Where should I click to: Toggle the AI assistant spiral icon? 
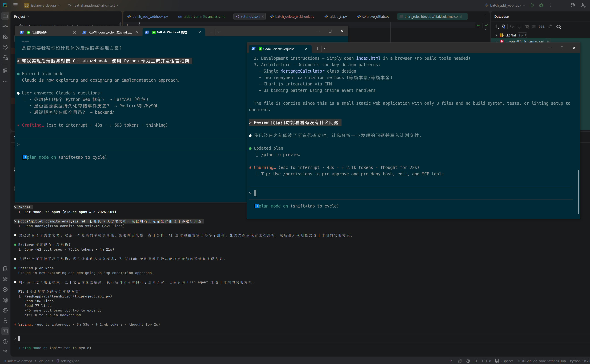click(573, 5)
